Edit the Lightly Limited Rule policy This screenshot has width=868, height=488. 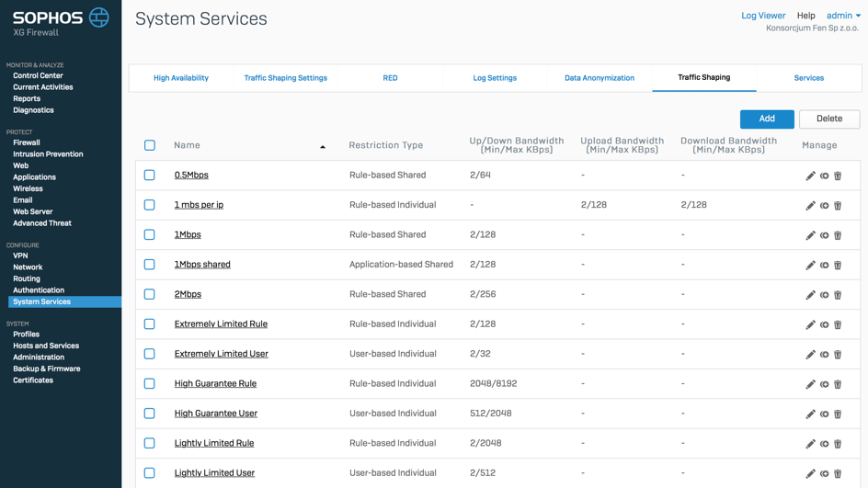pyautogui.click(x=810, y=444)
